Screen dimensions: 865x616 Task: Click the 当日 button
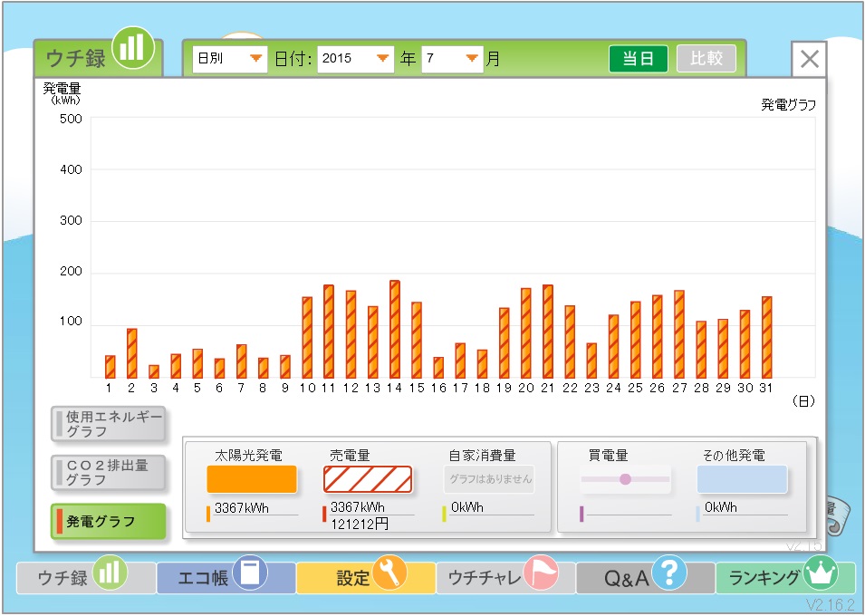click(639, 59)
